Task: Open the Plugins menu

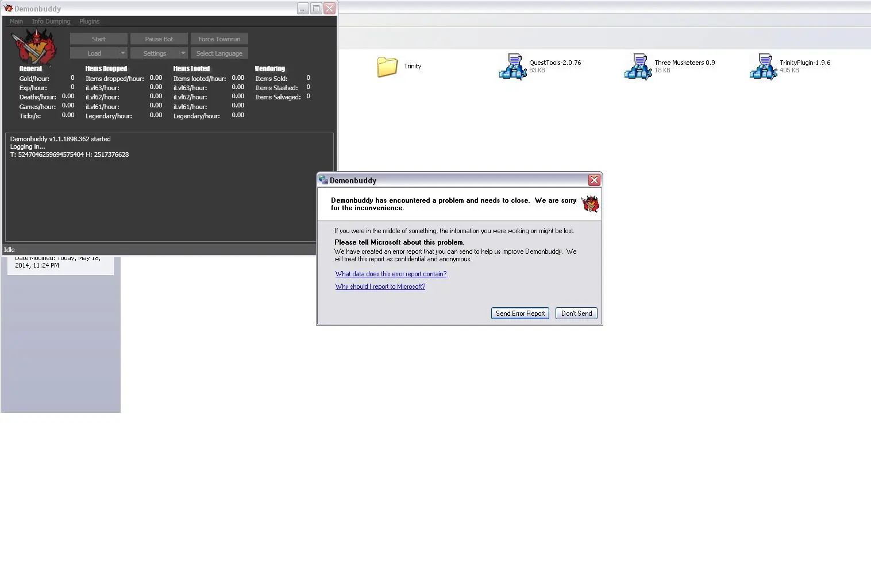Action: pyautogui.click(x=90, y=21)
